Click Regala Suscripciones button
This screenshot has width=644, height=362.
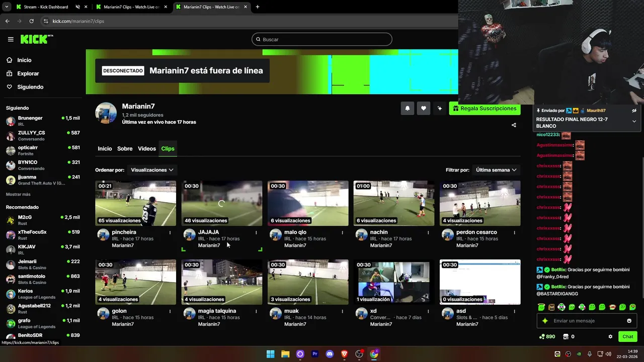[x=485, y=108]
